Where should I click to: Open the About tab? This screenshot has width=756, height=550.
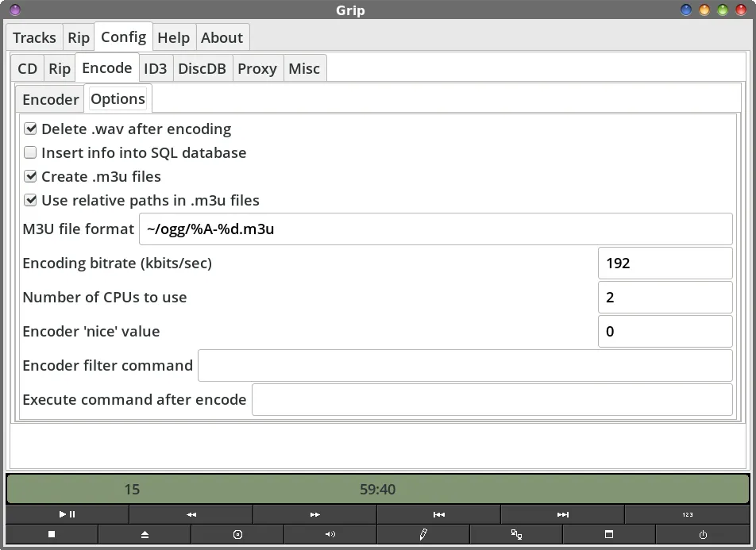pos(222,37)
